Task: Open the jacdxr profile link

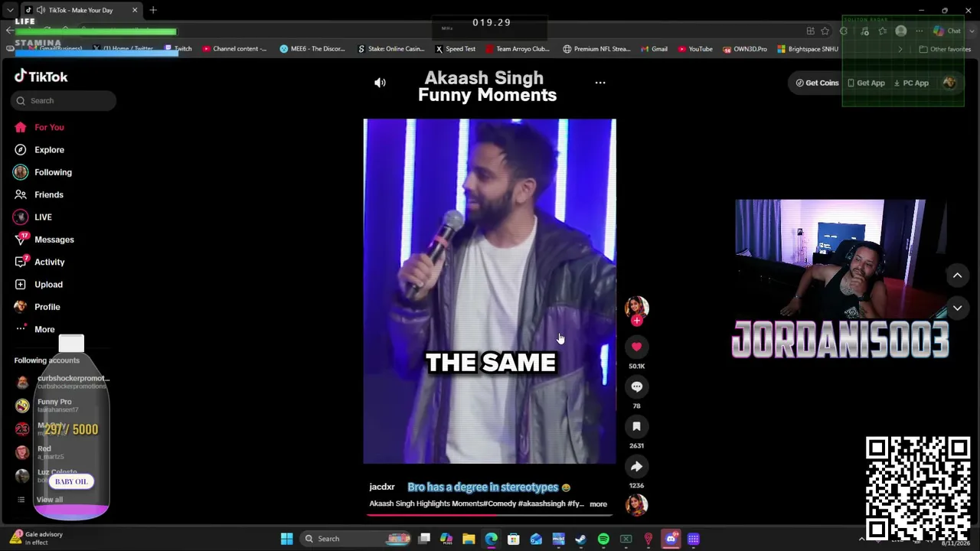Action: (x=382, y=487)
